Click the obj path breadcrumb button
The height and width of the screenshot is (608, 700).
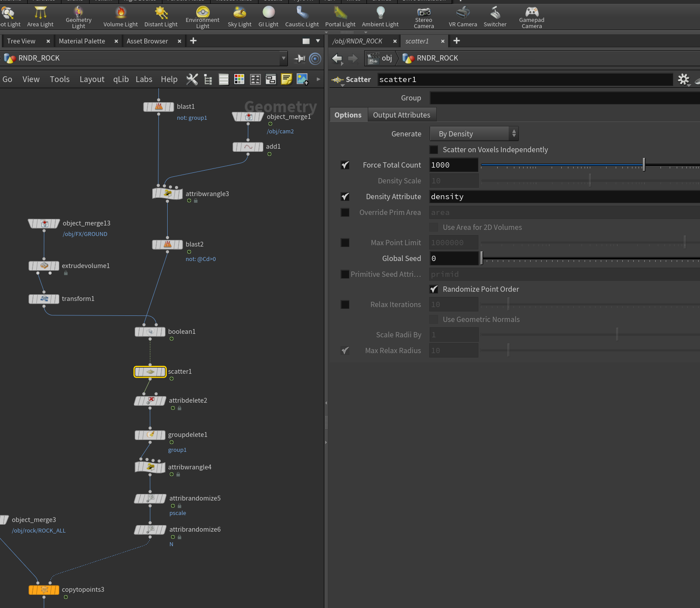tap(380, 58)
